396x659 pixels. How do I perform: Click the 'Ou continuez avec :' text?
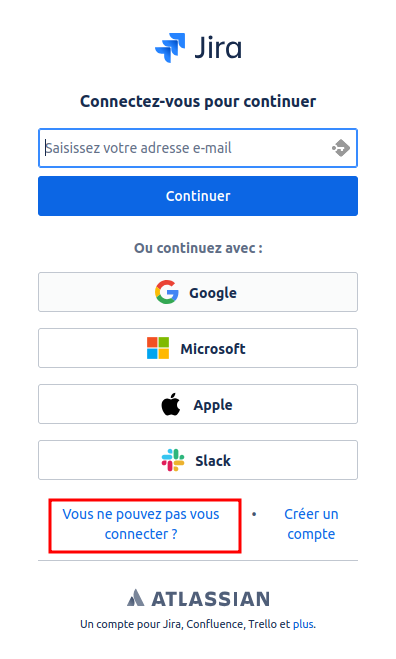tap(198, 248)
